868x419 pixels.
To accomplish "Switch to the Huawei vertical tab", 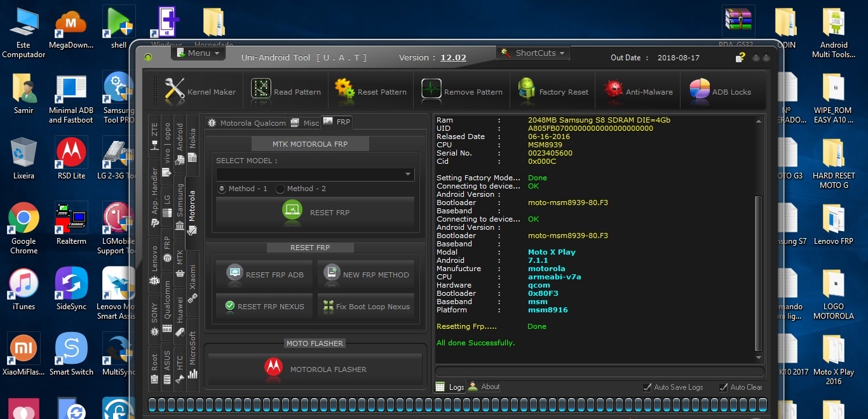I will (x=180, y=316).
